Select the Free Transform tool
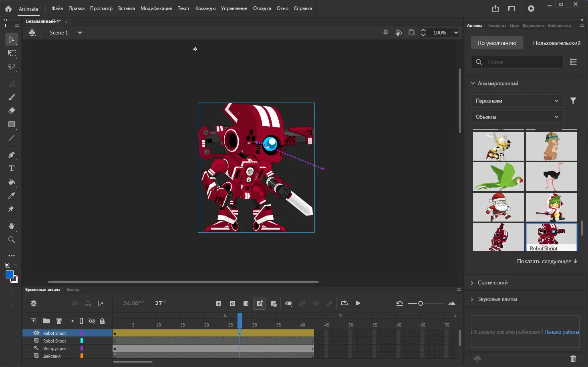 (x=12, y=53)
